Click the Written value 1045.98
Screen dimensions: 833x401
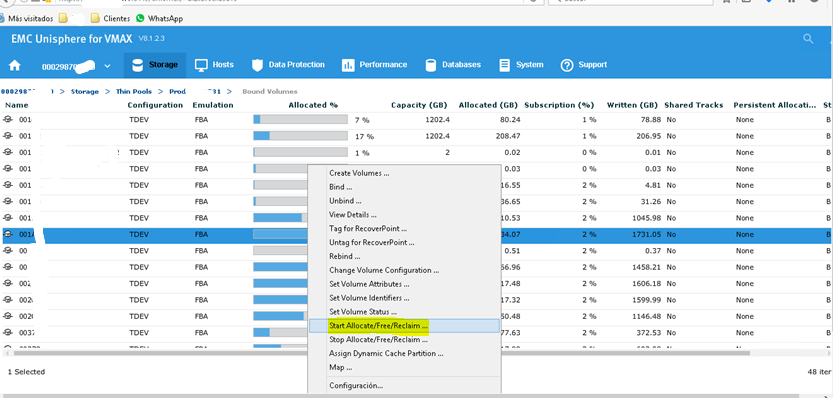point(645,218)
